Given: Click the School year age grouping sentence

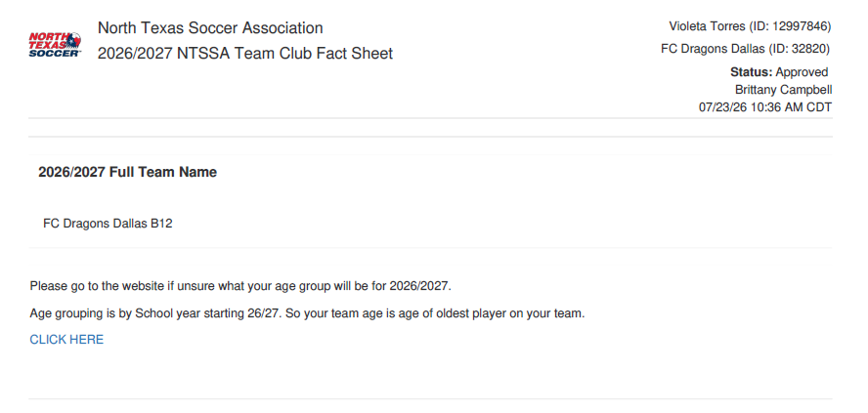Looking at the screenshot, I should pos(307,314).
